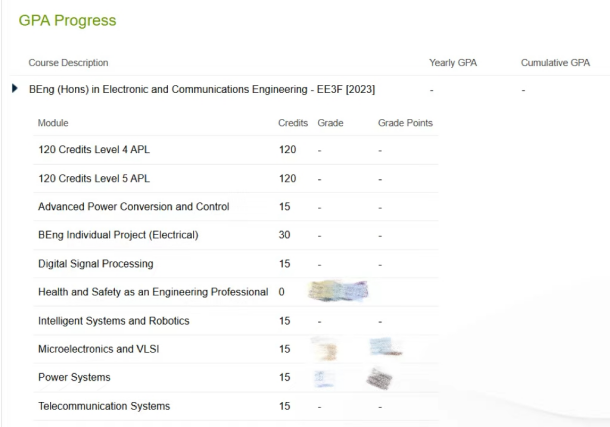Select the Power Systems module row

pos(76,378)
